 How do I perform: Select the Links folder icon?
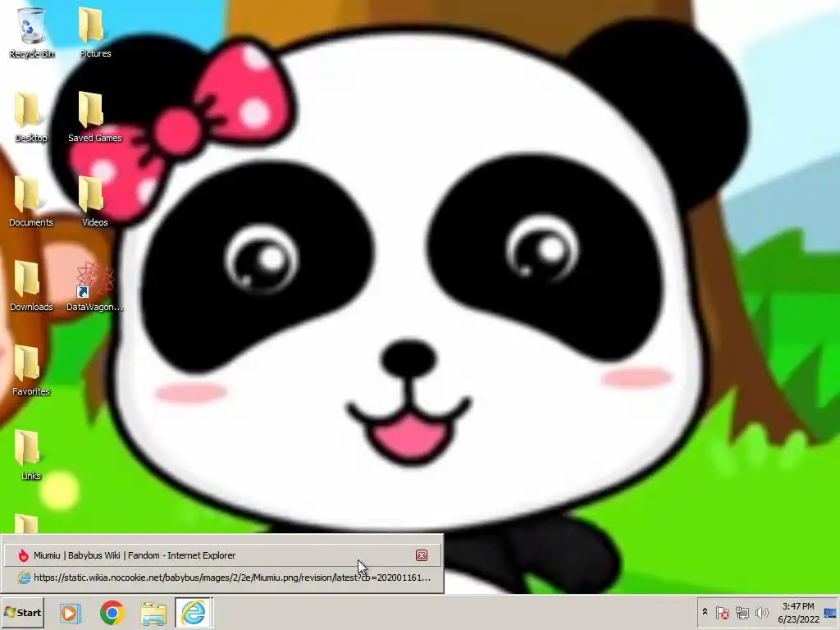(x=30, y=455)
